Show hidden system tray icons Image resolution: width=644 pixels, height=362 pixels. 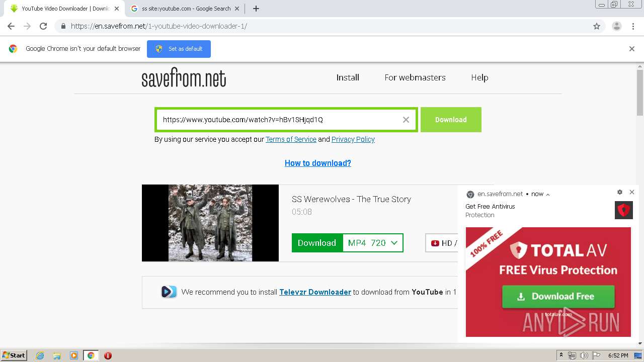point(561,355)
